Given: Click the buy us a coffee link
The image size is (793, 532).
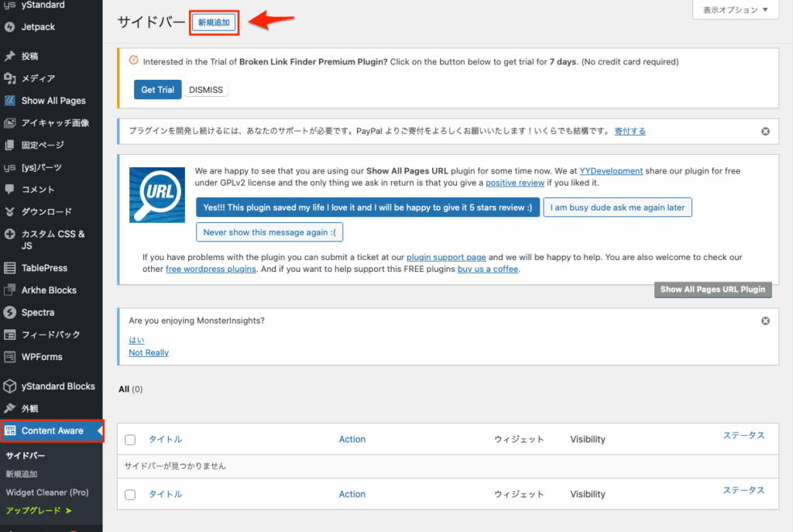Looking at the screenshot, I should tap(488, 269).
